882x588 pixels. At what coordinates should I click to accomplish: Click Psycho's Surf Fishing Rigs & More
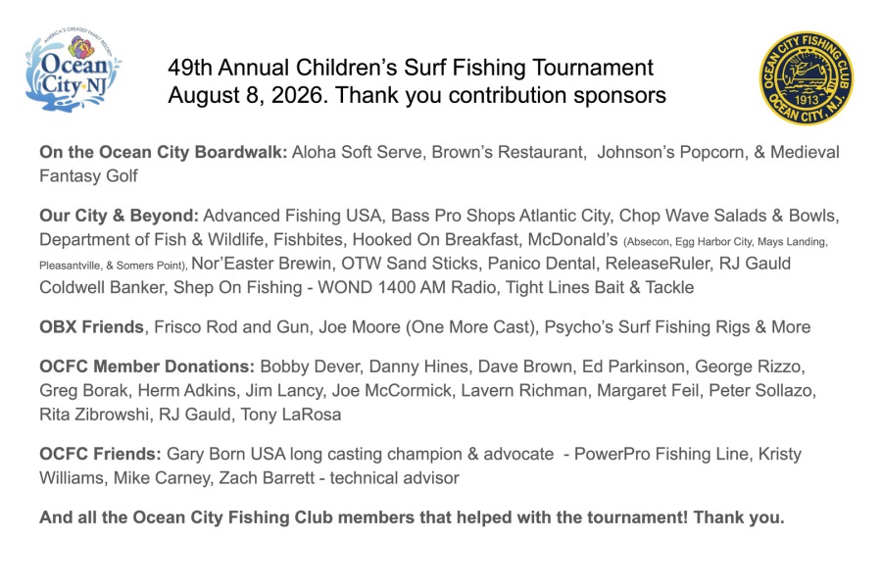[x=677, y=327]
